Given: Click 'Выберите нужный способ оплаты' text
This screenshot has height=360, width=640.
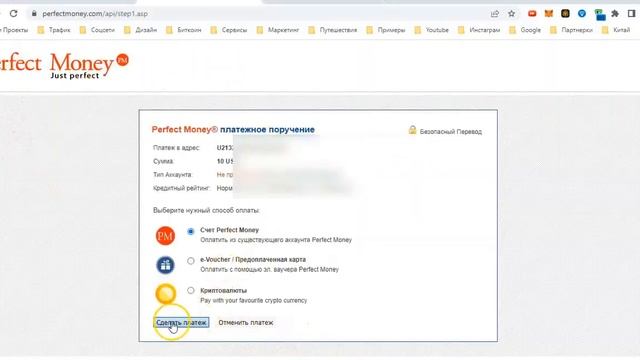Looking at the screenshot, I should click(206, 211).
